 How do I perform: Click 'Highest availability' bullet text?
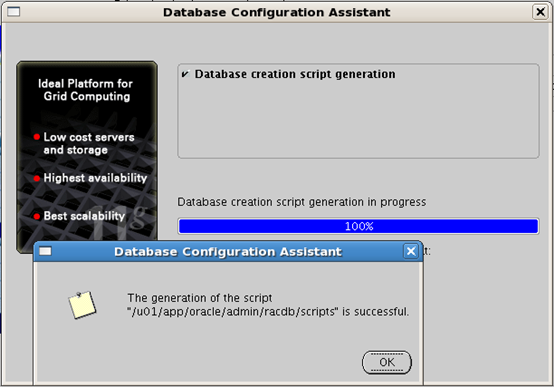click(x=95, y=178)
